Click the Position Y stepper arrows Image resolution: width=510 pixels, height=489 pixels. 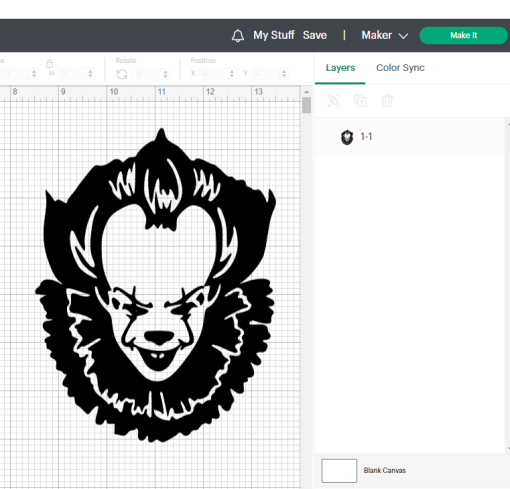pos(284,74)
